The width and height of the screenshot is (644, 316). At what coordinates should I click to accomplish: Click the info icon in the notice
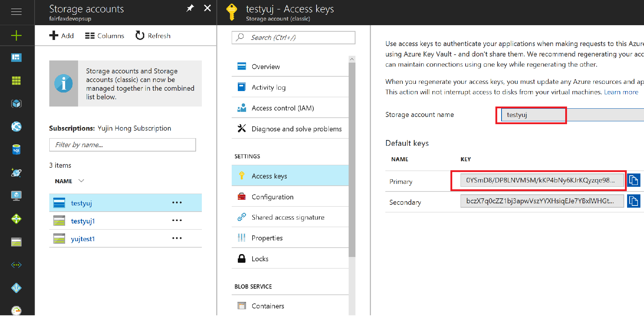pos(64,83)
